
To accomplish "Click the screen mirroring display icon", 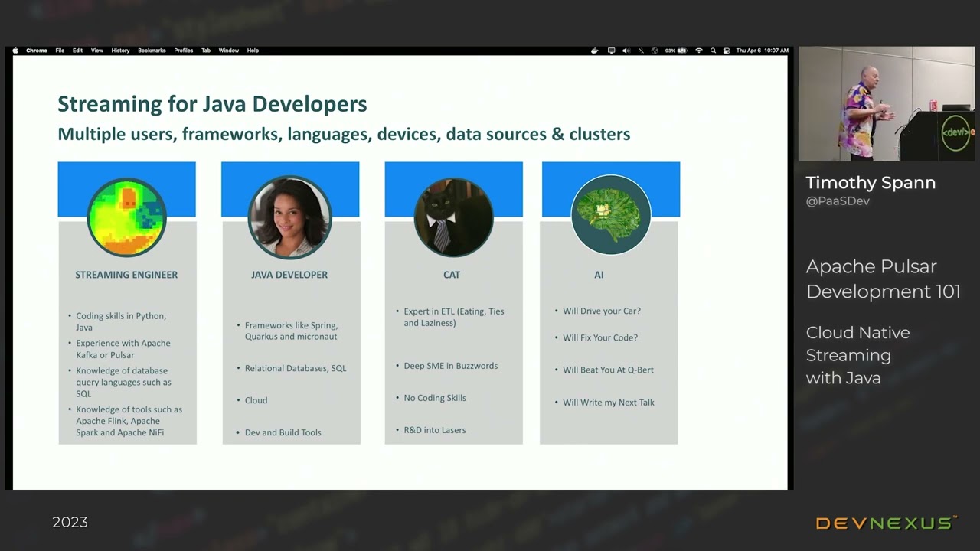I will pyautogui.click(x=611, y=51).
